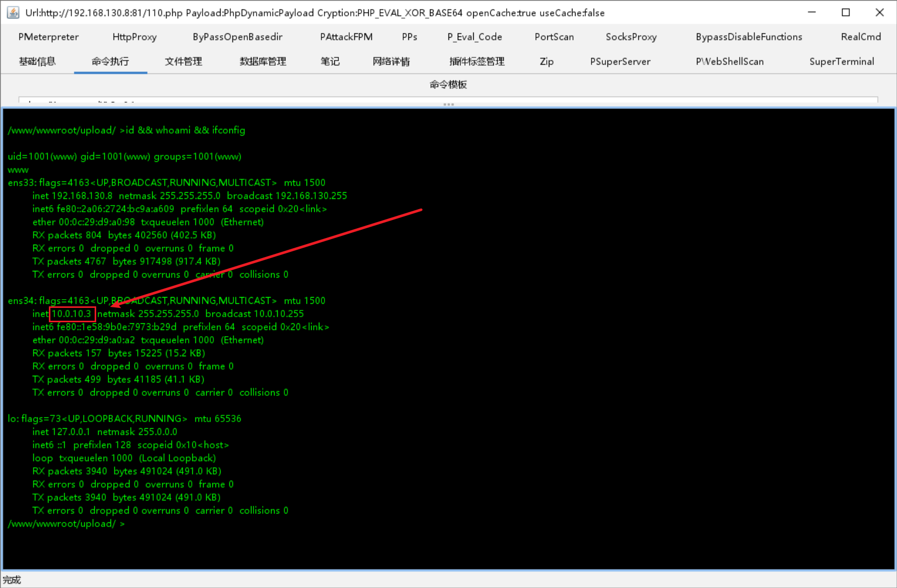Click the ens33 inet 192.168.130.8 text
The width and height of the screenshot is (897, 588).
[x=72, y=196]
